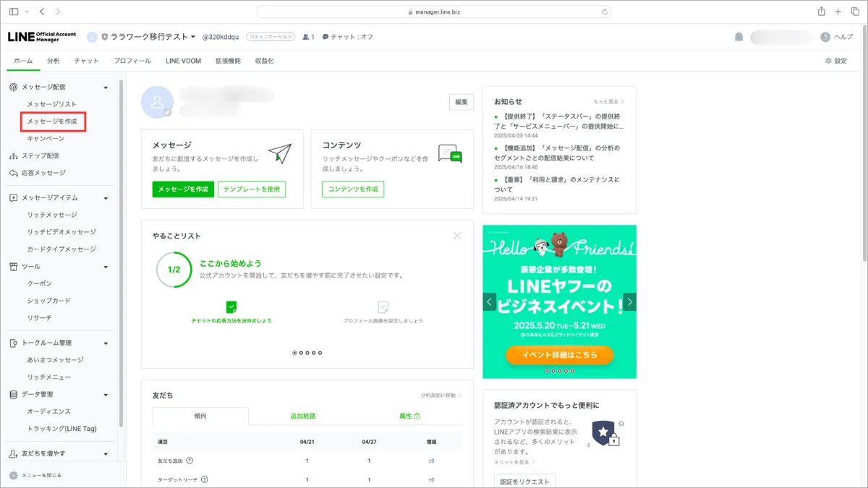Open メッセージリスト in the sidebar
Viewport: 868px width, 488px height.
point(51,105)
